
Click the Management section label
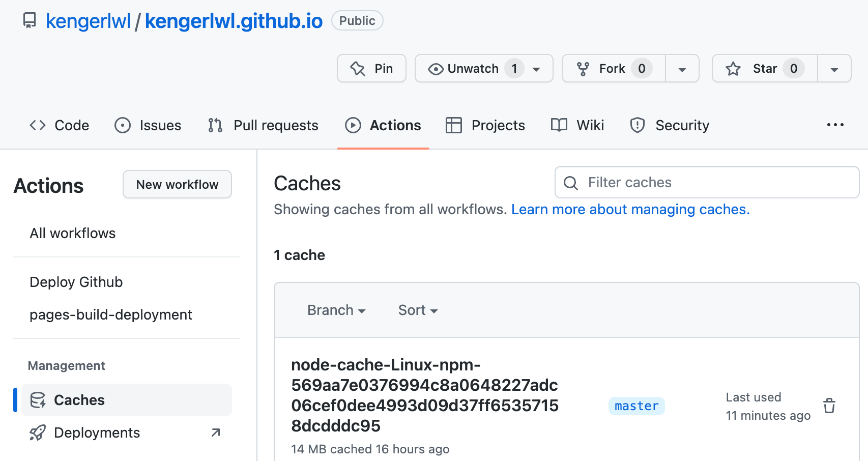pos(66,365)
